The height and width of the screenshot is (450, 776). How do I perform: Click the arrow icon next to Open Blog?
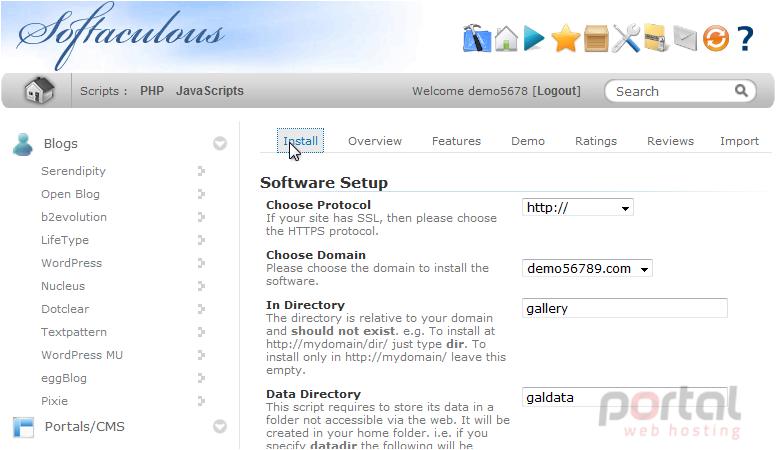(x=201, y=194)
